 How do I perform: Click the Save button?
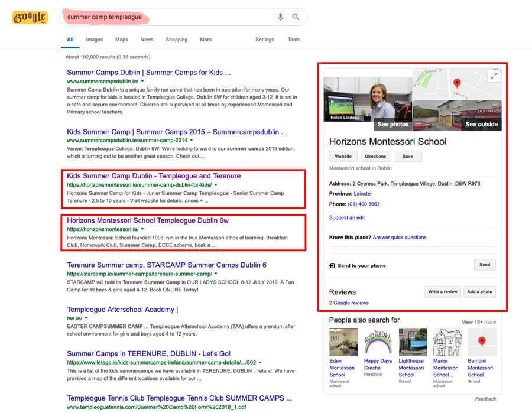click(x=408, y=157)
